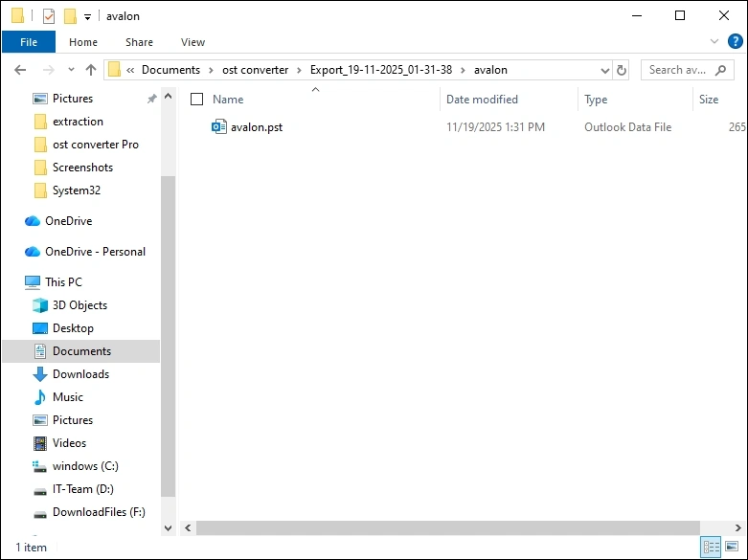
Task: Click the file list scroll left arrow
Action: [188, 528]
